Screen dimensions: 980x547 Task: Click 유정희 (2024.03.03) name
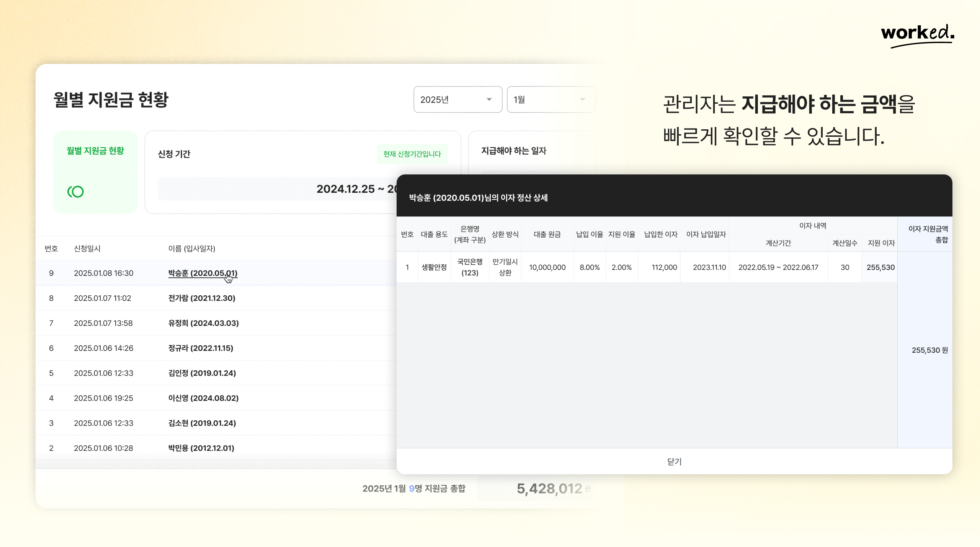pos(203,323)
